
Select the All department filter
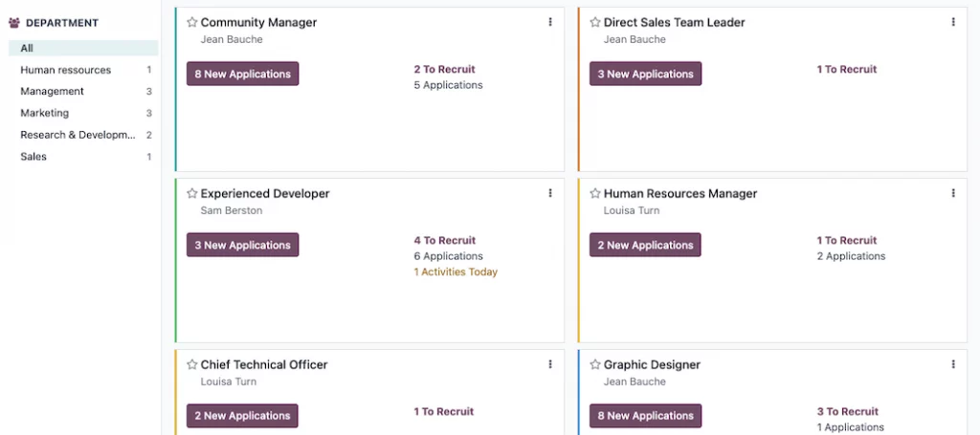(27, 48)
